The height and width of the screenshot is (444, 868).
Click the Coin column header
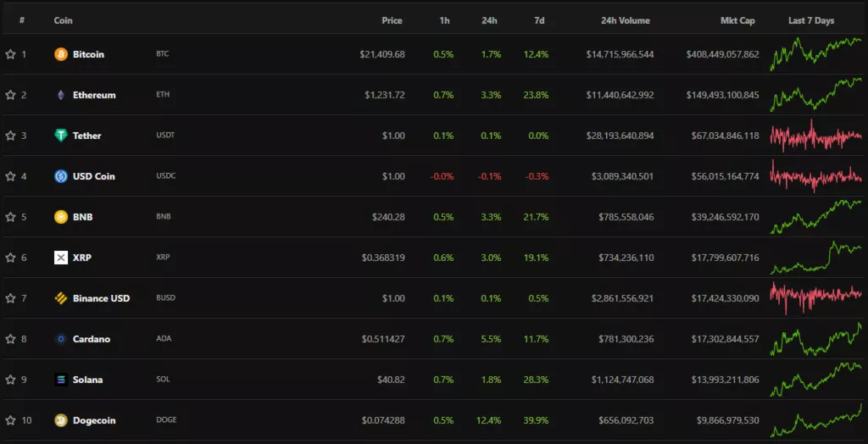tap(64, 20)
